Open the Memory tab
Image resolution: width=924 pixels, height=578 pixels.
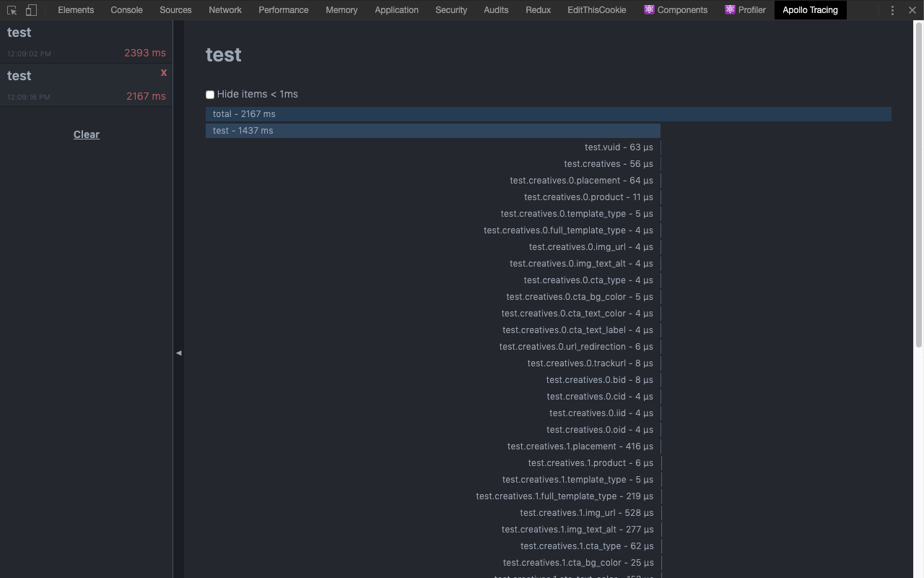click(x=341, y=10)
